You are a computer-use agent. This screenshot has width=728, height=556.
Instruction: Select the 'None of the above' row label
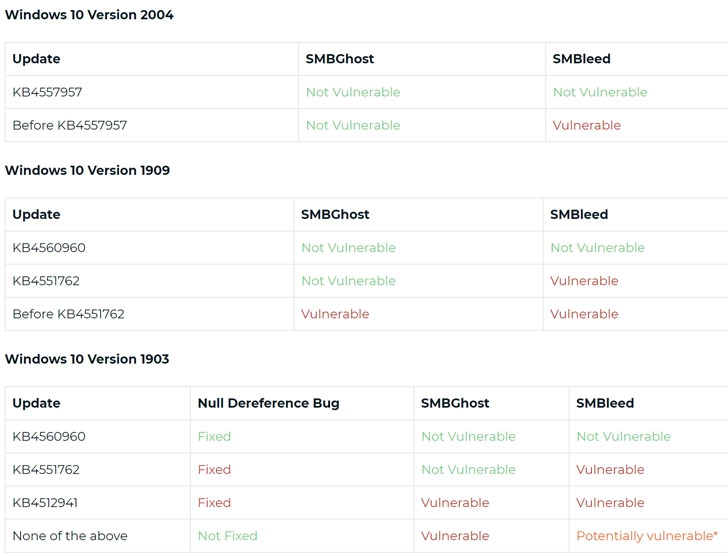click(x=70, y=536)
